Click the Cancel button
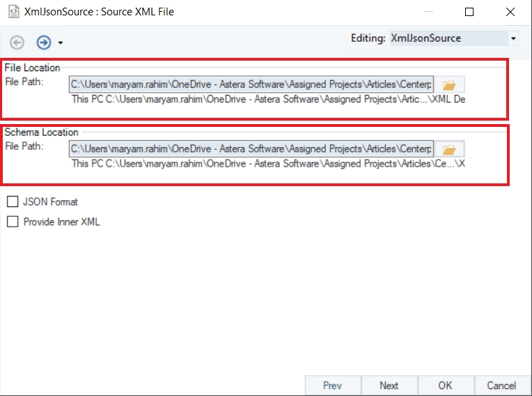The width and height of the screenshot is (532, 396). 502,386
